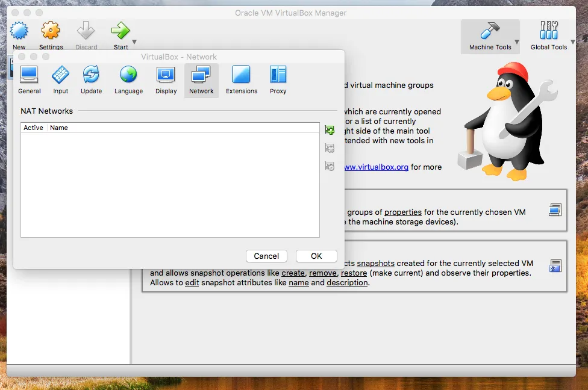Start the VM with the green arrow

tap(120, 31)
